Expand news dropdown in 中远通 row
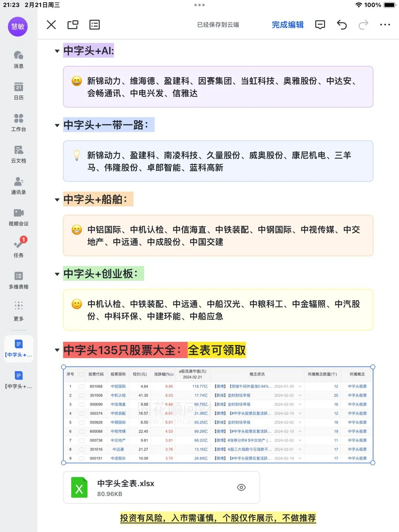The image size is (399, 532). pyautogui.click(x=300, y=449)
